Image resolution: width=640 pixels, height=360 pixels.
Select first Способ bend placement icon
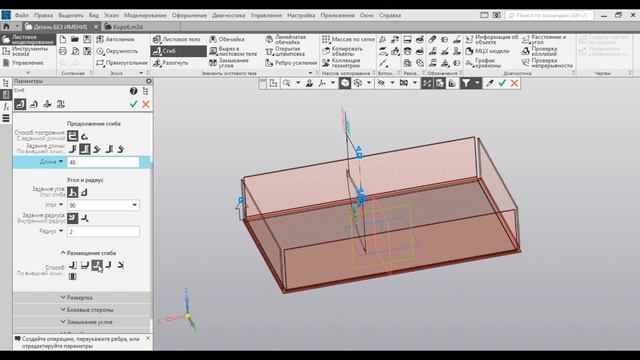(73, 265)
